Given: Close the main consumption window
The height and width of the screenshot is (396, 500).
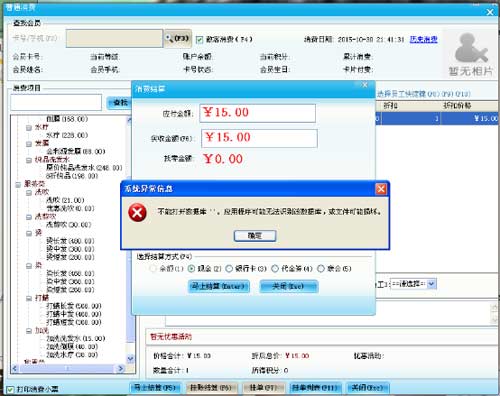Looking at the screenshot, I should tap(490, 12).
